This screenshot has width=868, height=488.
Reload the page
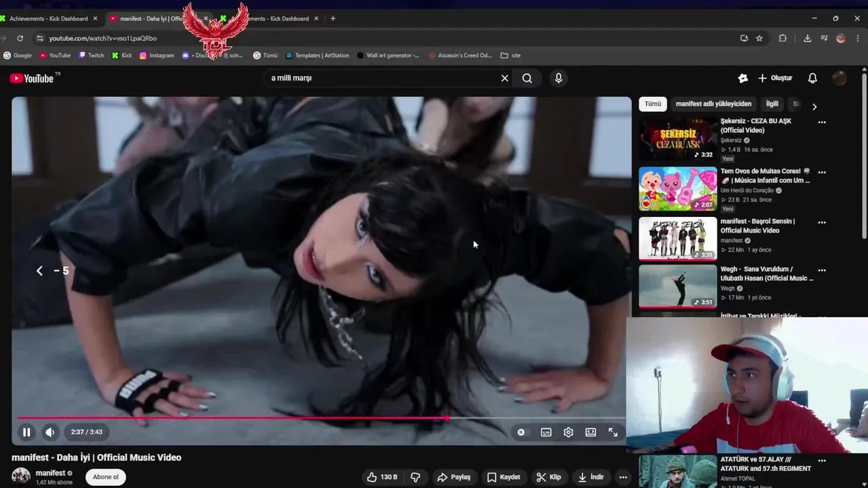pos(20,39)
